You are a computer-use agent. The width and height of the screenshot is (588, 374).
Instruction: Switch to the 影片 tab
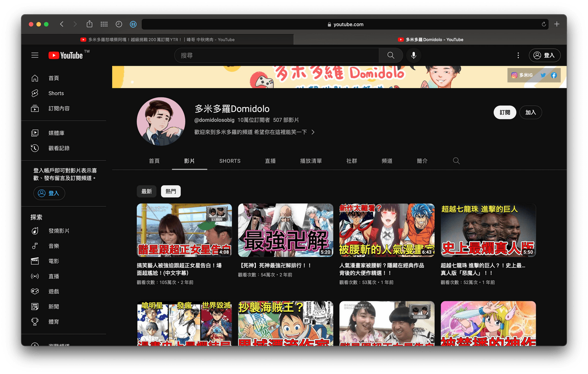tap(189, 161)
